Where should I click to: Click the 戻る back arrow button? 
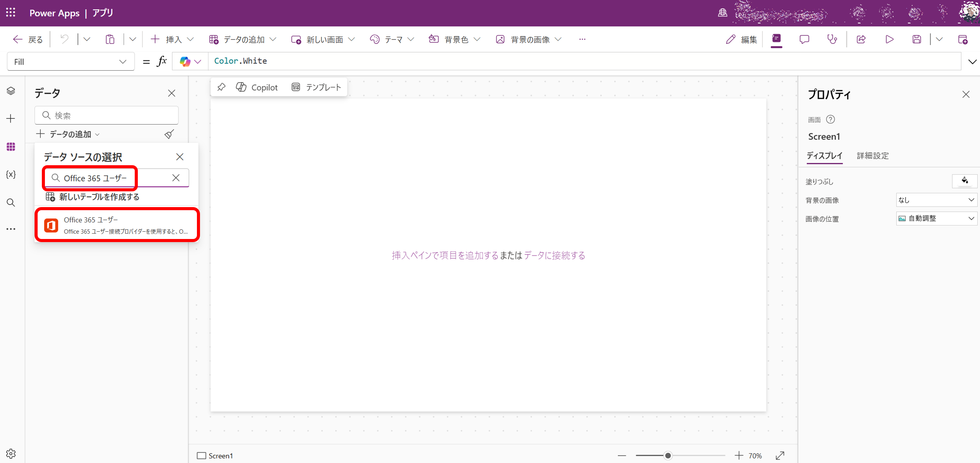28,39
